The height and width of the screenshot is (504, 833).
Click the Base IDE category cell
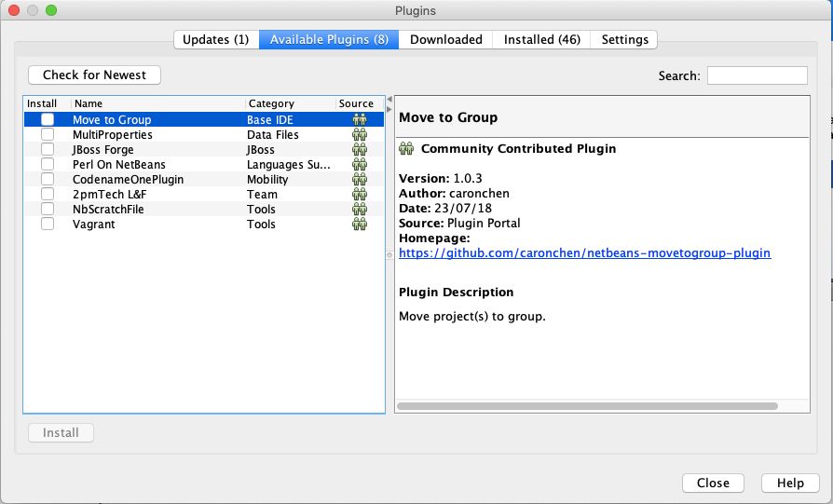(270, 120)
